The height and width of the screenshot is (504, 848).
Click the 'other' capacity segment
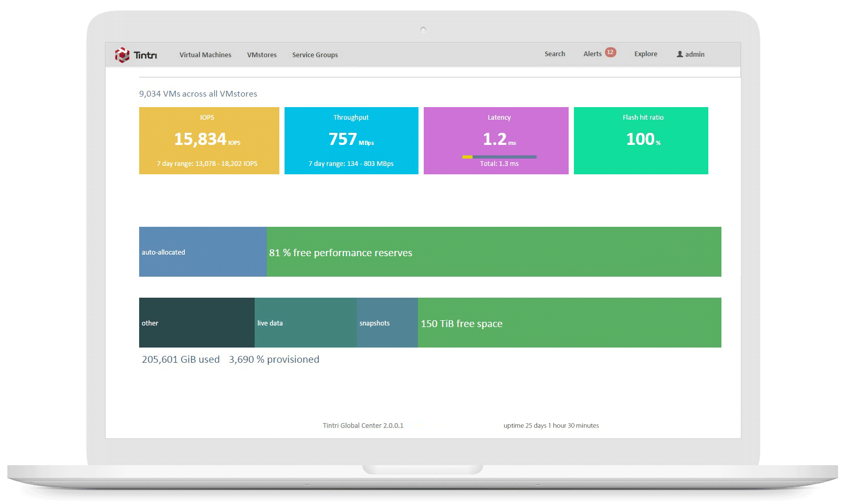coord(197,322)
